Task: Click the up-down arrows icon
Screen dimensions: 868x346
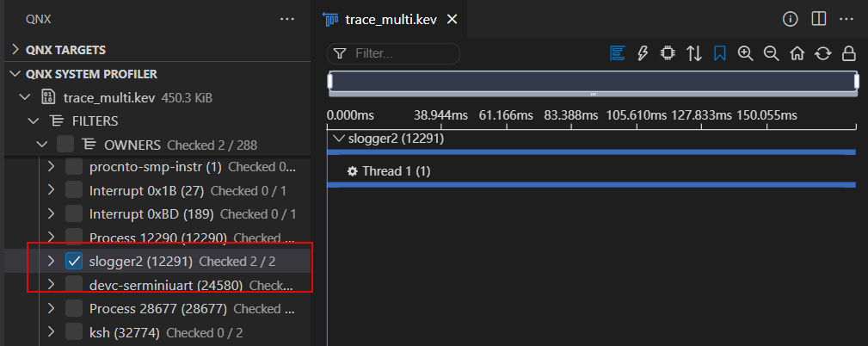Action: [x=694, y=53]
